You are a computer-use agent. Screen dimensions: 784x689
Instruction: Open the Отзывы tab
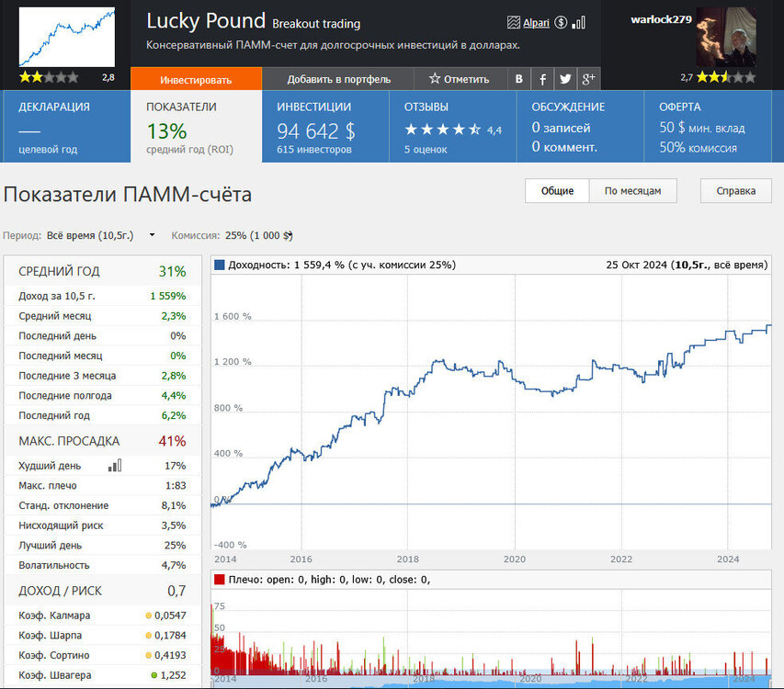[x=452, y=127]
